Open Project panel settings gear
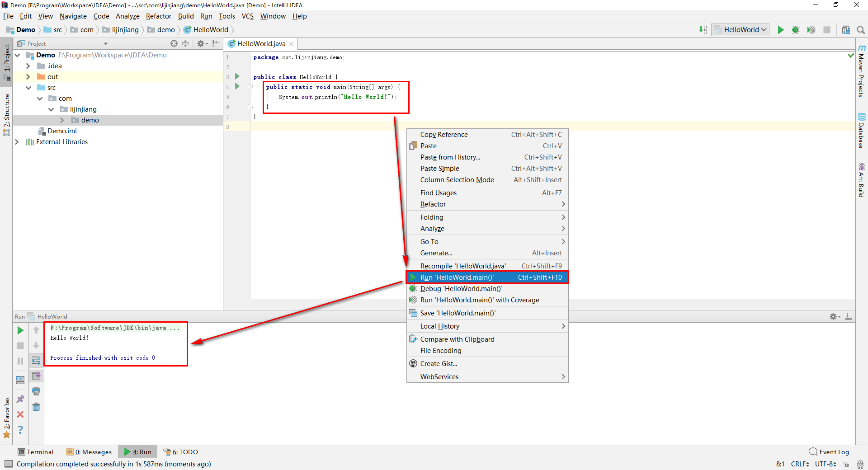868x470 pixels. (x=201, y=43)
